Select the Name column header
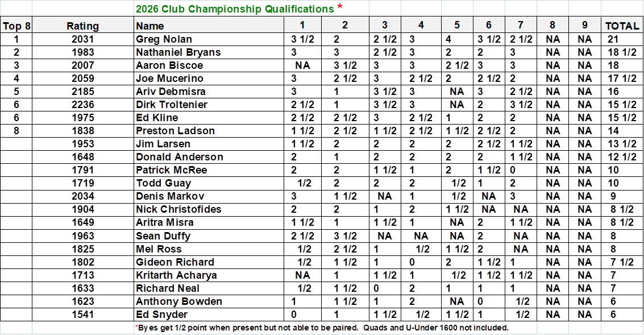 pos(150,26)
